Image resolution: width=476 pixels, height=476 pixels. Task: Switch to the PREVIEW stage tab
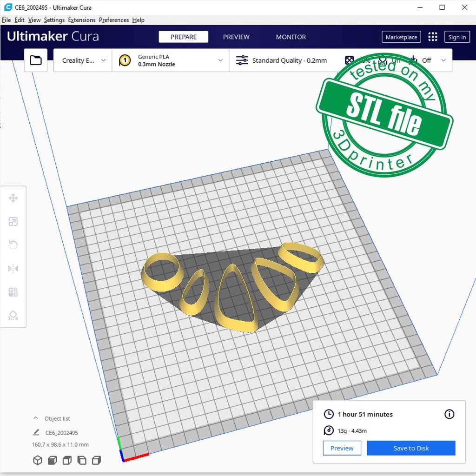click(x=236, y=37)
